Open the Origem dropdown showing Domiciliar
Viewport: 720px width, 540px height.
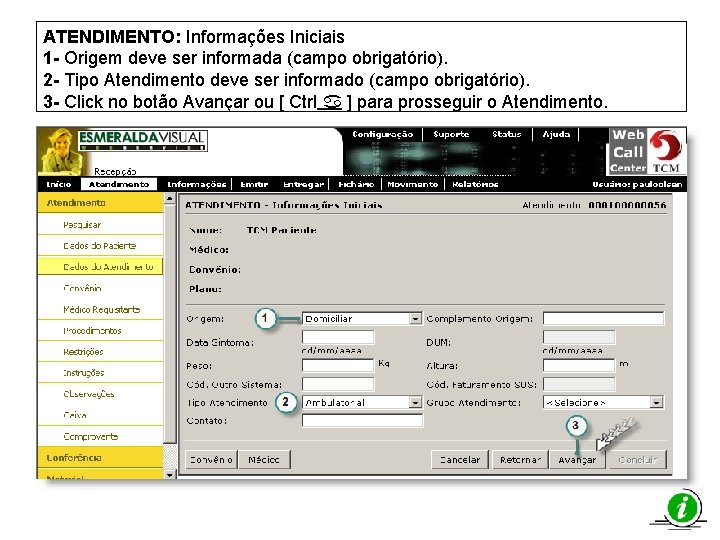(x=362, y=318)
